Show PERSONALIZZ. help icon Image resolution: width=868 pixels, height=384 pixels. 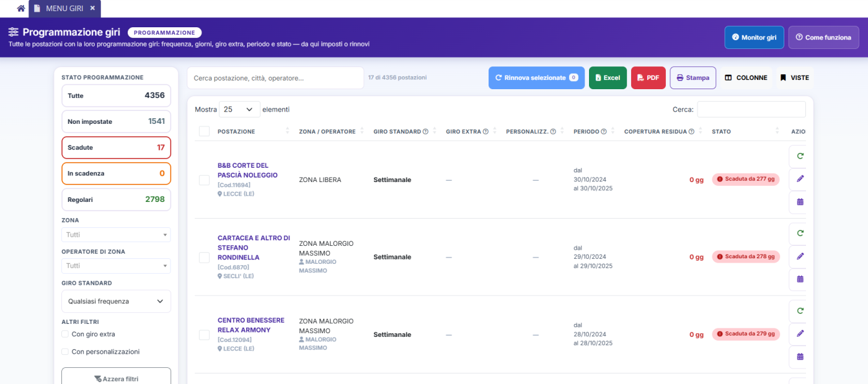(552, 131)
